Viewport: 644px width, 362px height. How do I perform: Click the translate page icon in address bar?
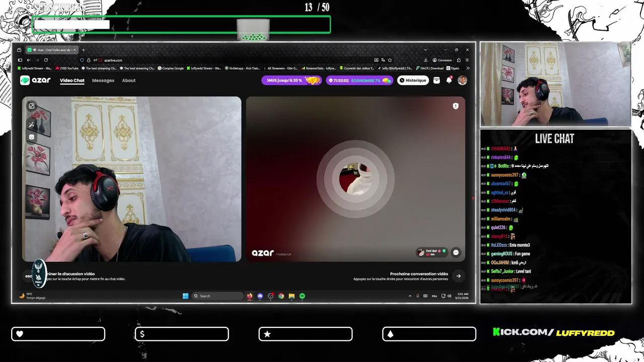pos(383,60)
